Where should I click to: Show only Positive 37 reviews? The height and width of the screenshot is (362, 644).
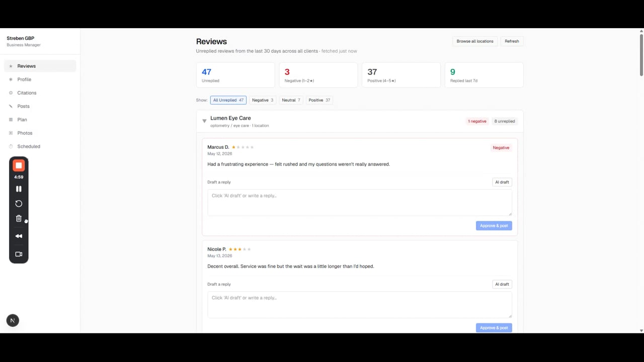pyautogui.click(x=319, y=100)
